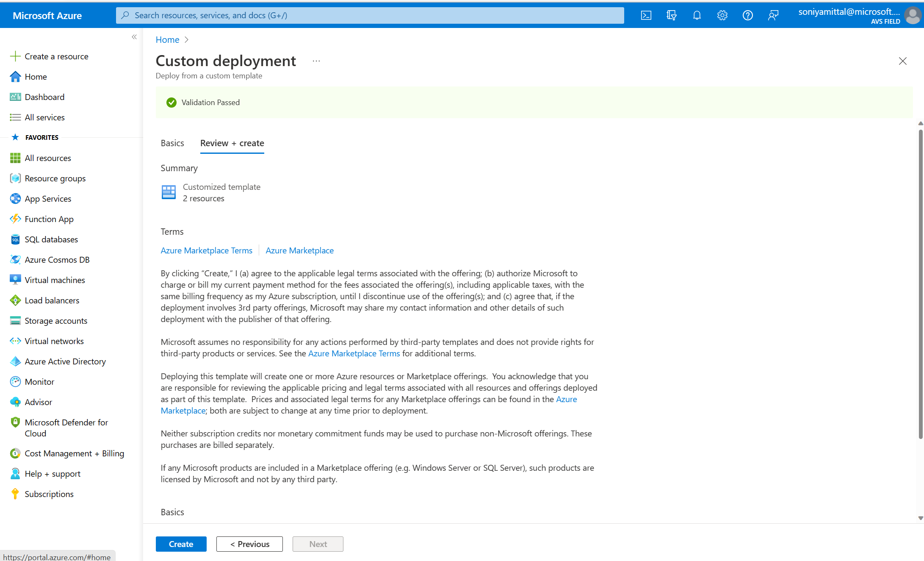Open Azure Marketplace Terms link
The image size is (924, 561).
tap(206, 250)
